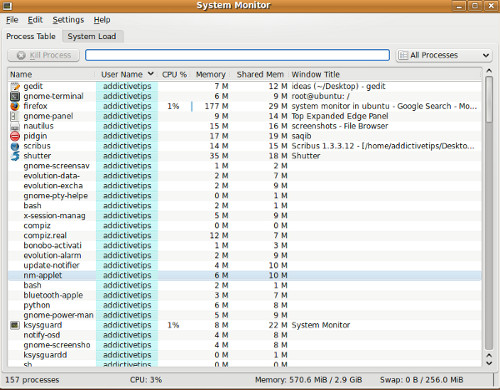Image resolution: width=500 pixels, height=390 pixels.
Task: Select the bluetooth-apple process row
Action: point(245,295)
